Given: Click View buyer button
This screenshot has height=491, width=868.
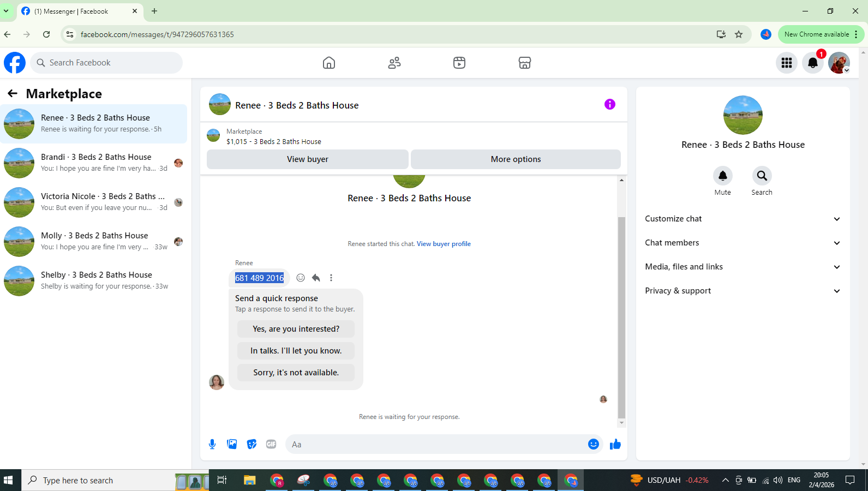Looking at the screenshot, I should coord(308,159).
